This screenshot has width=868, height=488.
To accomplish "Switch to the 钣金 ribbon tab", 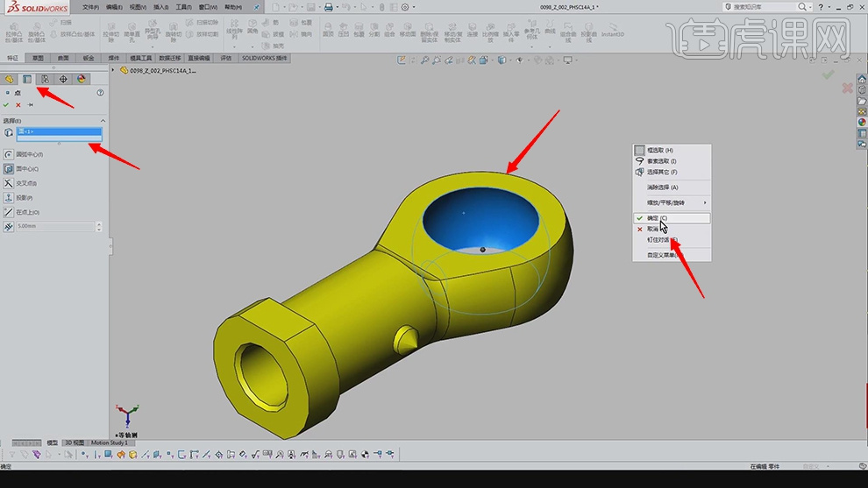I will pyautogui.click(x=89, y=58).
